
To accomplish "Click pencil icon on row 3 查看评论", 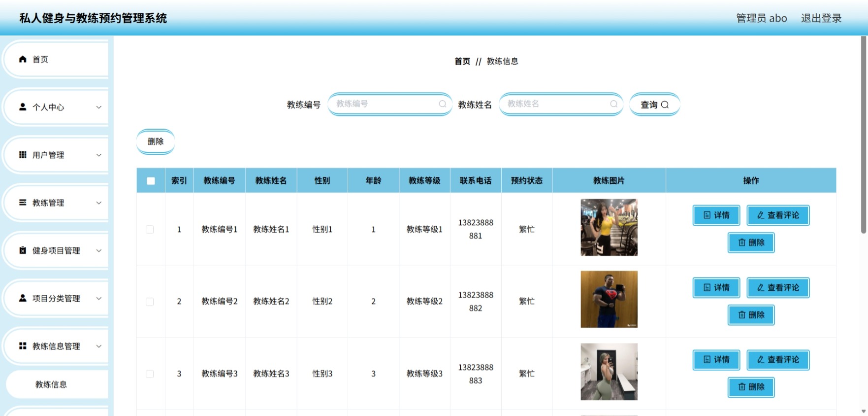I will click(x=761, y=360).
